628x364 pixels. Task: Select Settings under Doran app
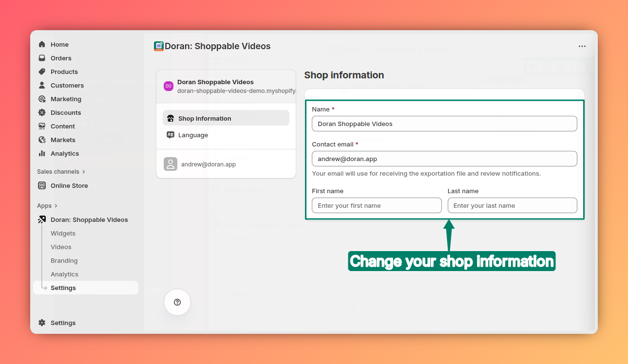pos(86,288)
